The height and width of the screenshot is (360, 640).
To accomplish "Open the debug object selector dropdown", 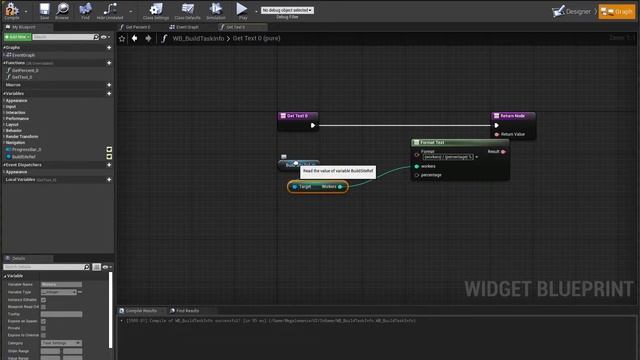I will pyautogui.click(x=287, y=10).
